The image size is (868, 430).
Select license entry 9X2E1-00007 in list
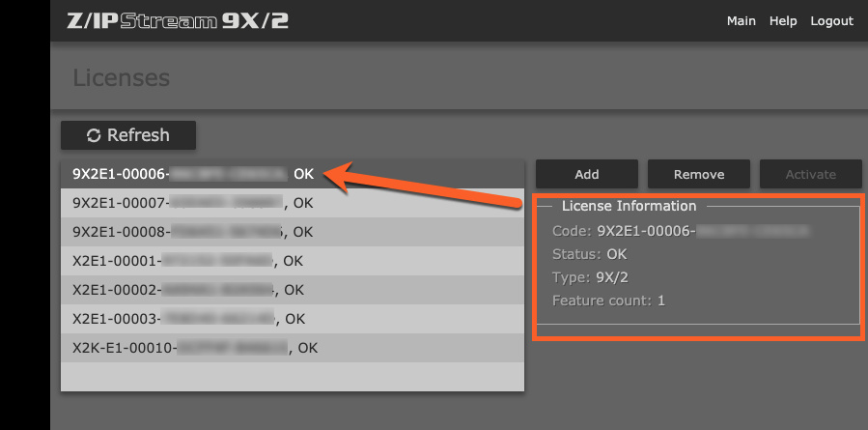click(x=193, y=203)
